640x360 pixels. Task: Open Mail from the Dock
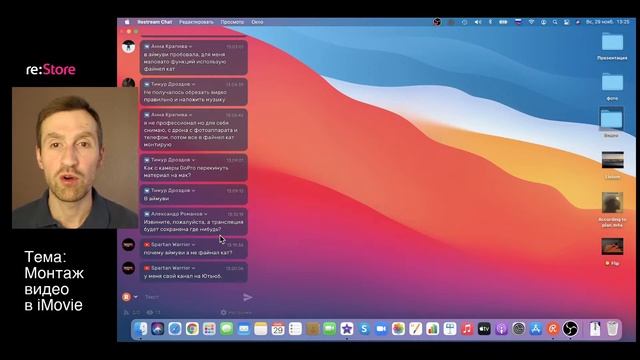(244, 329)
